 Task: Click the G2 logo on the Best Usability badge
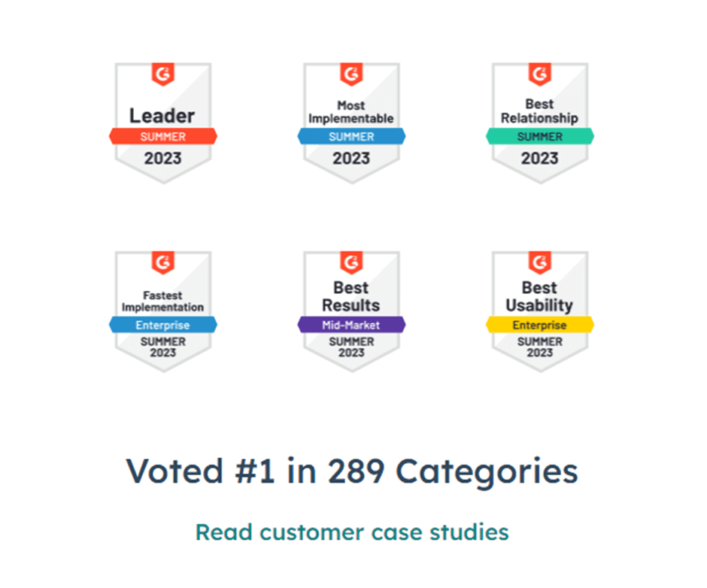[x=540, y=262]
